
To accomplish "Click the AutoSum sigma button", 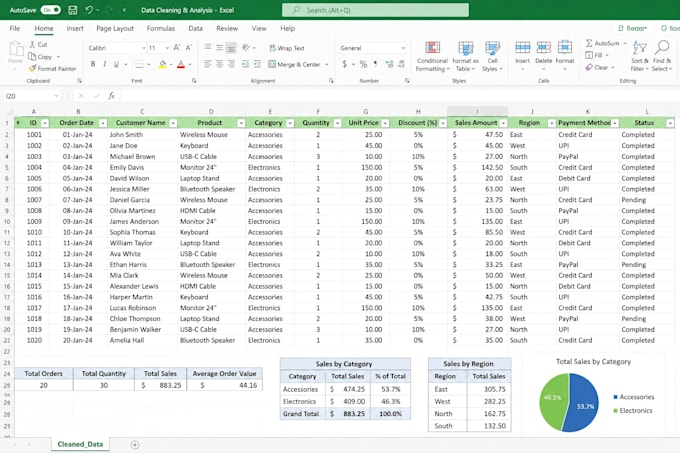I will point(602,43).
